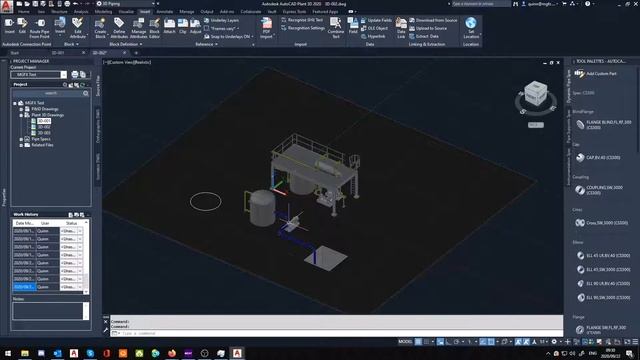Select 3D-002 drawing in project tree
The height and width of the screenshot is (360, 640).
(44, 127)
